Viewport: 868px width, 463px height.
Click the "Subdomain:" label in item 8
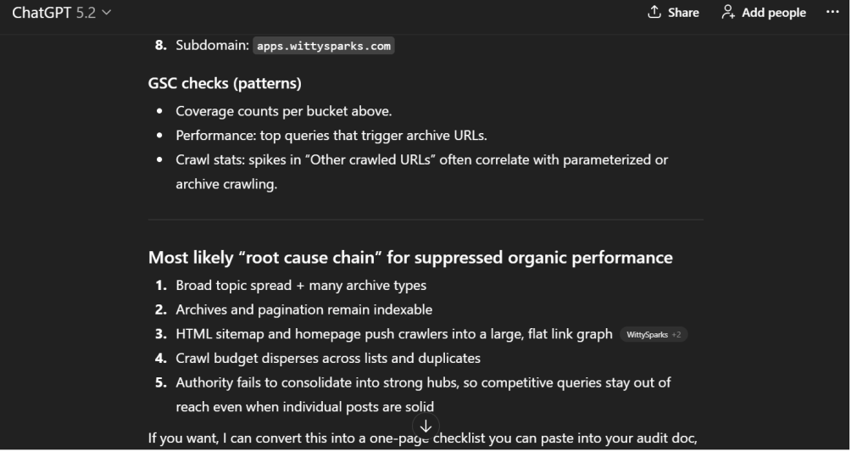tap(212, 46)
